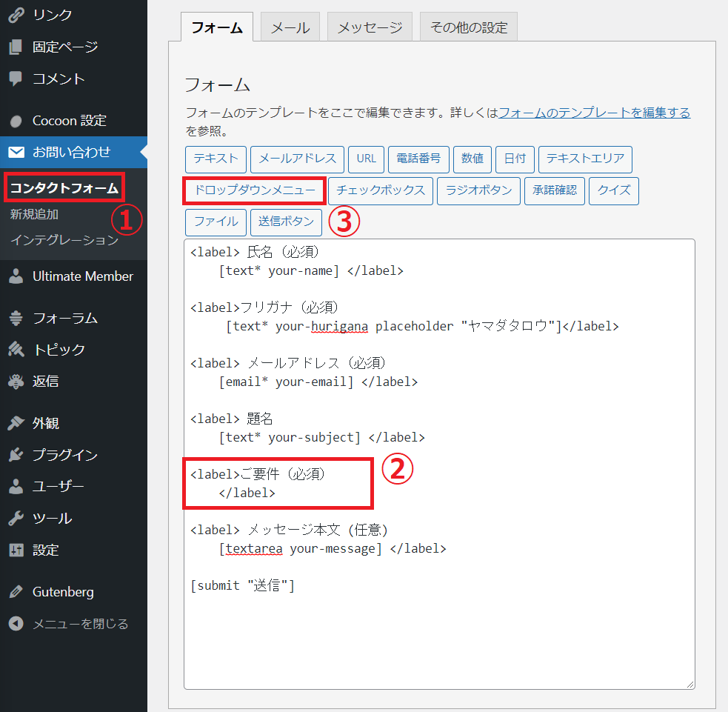Click the [email* your-email] line
Screen dimensions: 728x712
pos(318,382)
